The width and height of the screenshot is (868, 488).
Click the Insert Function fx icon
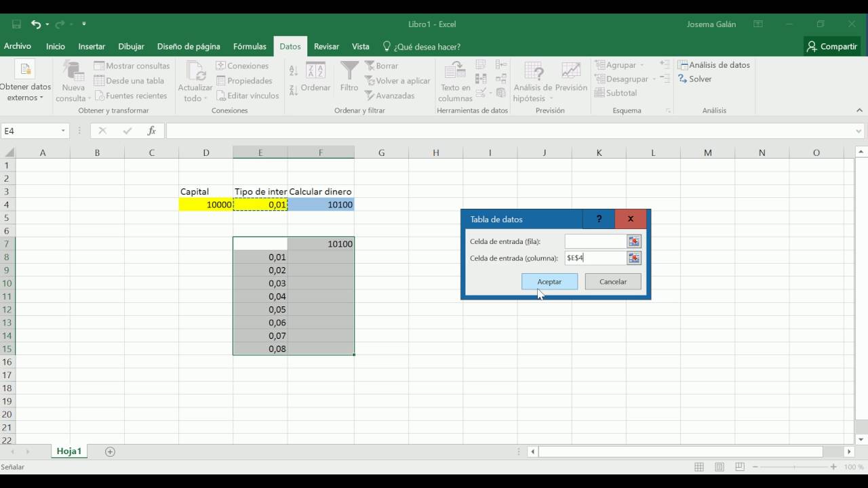point(152,131)
